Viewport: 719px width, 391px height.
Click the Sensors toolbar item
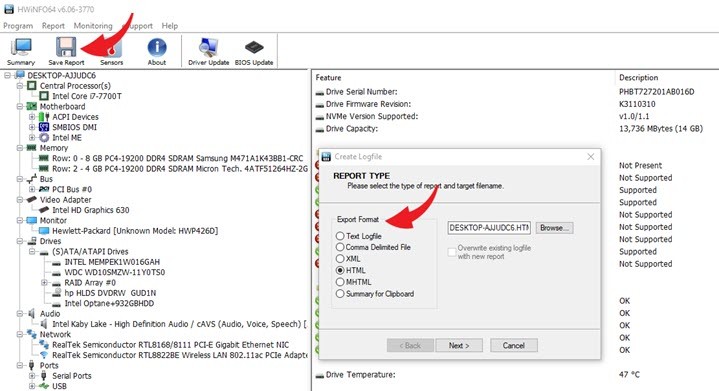(x=111, y=51)
